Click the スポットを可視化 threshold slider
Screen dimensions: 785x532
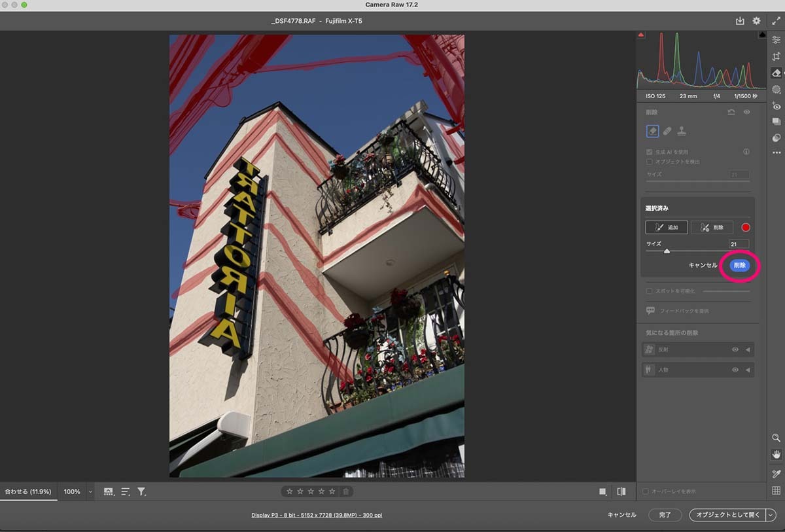tap(726, 291)
